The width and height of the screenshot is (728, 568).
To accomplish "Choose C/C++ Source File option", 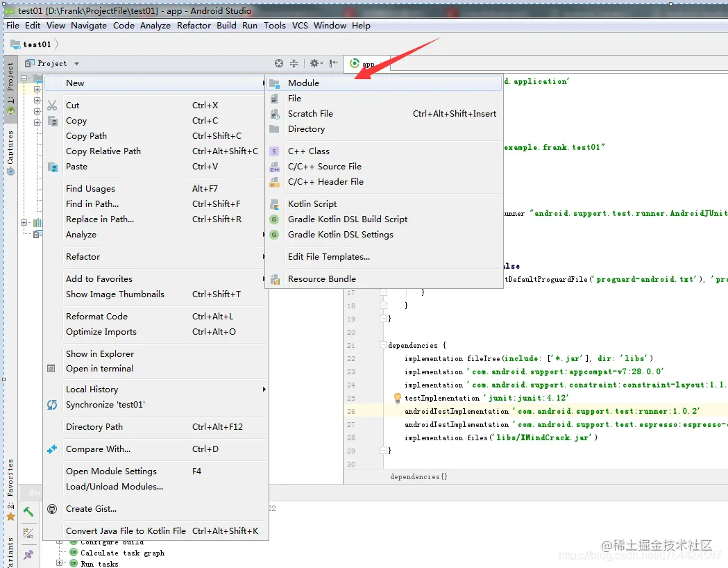I will [384, 167].
